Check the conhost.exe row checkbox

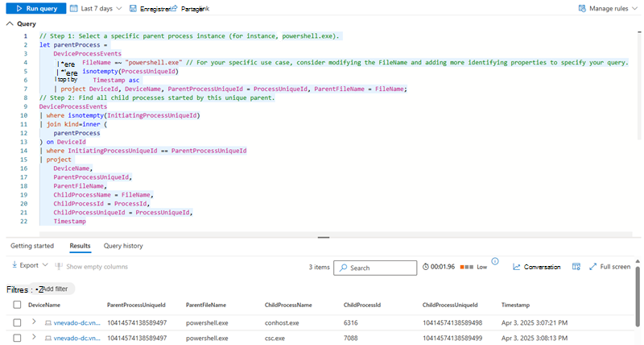(x=17, y=322)
